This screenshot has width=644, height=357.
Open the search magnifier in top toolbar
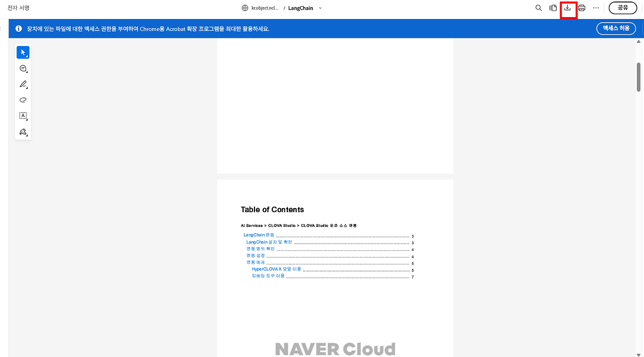pyautogui.click(x=538, y=8)
